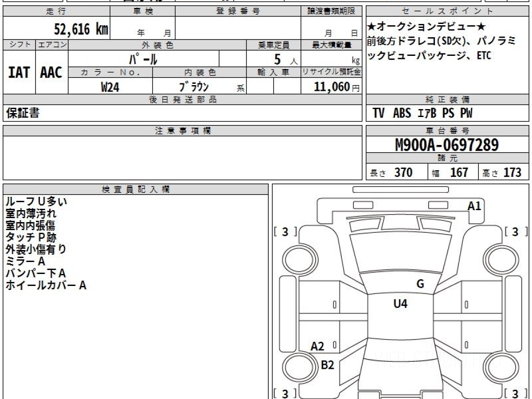532x399 pixels.
Task: Click the 輸入車 header
Action: pos(274,72)
